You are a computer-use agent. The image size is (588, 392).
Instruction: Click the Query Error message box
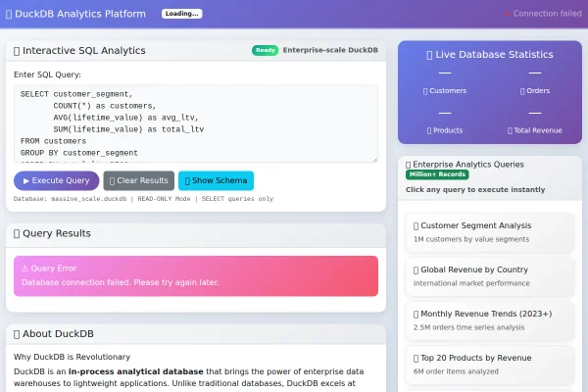(196, 276)
